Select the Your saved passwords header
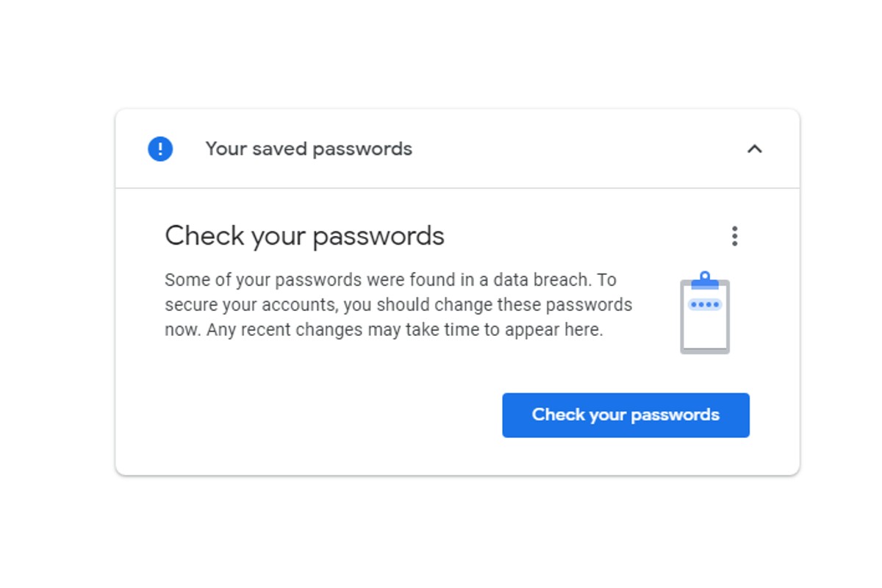 309,148
